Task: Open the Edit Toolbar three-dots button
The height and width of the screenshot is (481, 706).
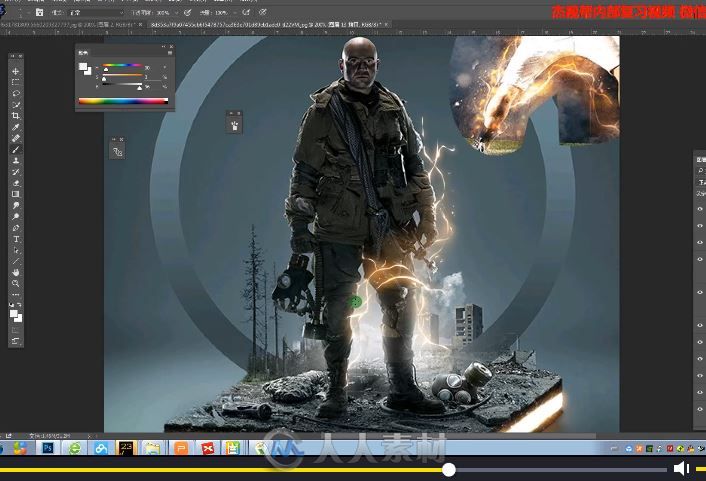Action: [x=16, y=295]
